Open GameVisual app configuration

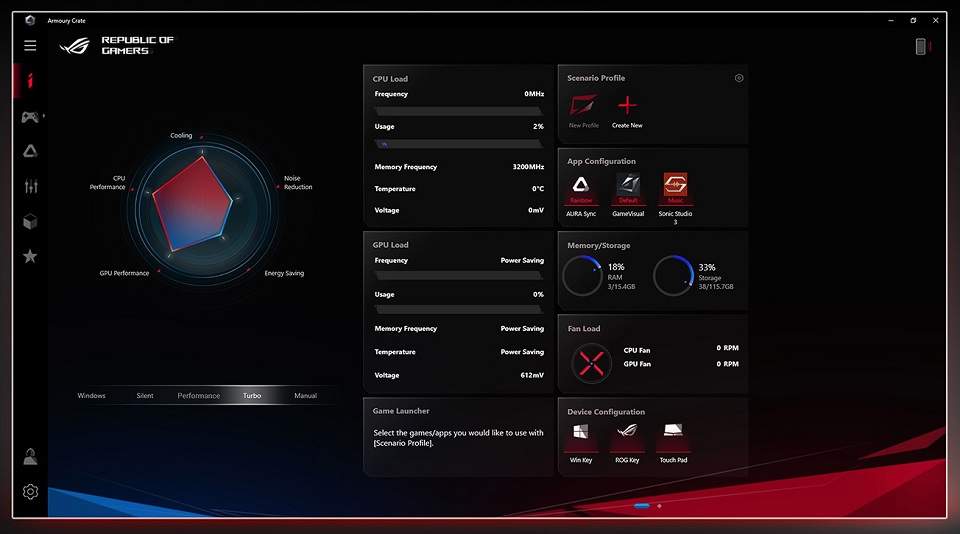pos(628,184)
